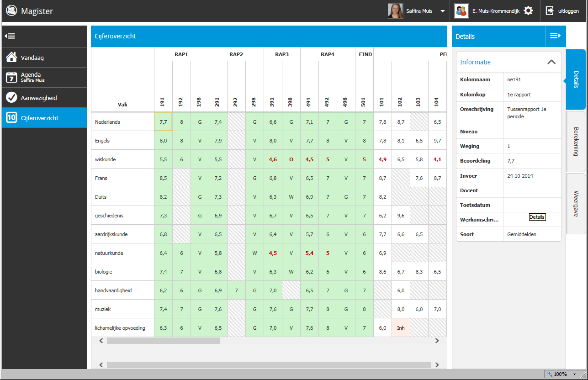Click the uitloggen exit icon

[x=550, y=11]
